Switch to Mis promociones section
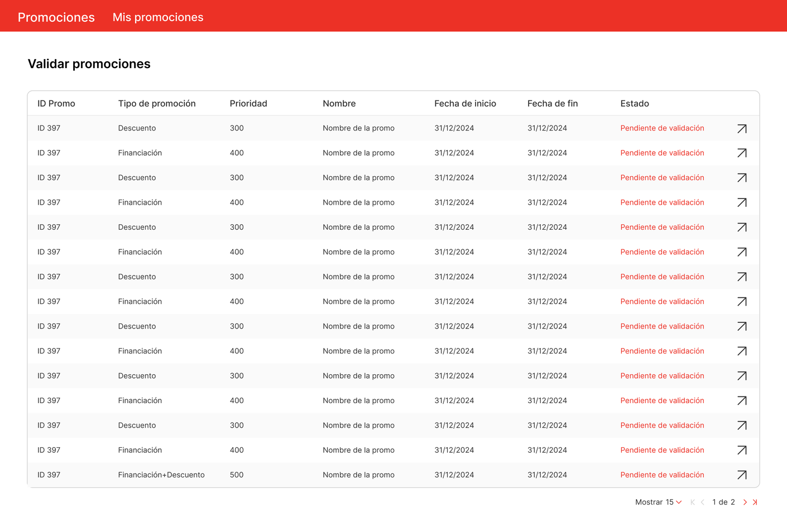Image resolution: width=787 pixels, height=532 pixels. click(x=158, y=17)
